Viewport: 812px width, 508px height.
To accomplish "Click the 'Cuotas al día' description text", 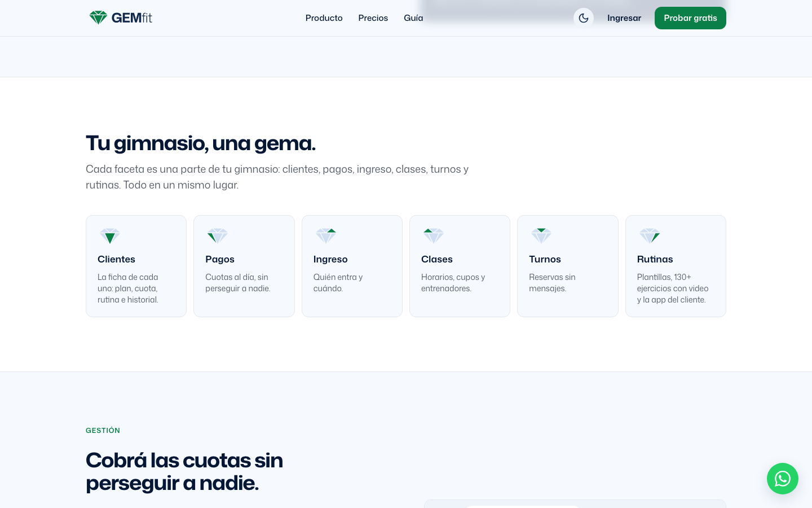I will point(238,283).
